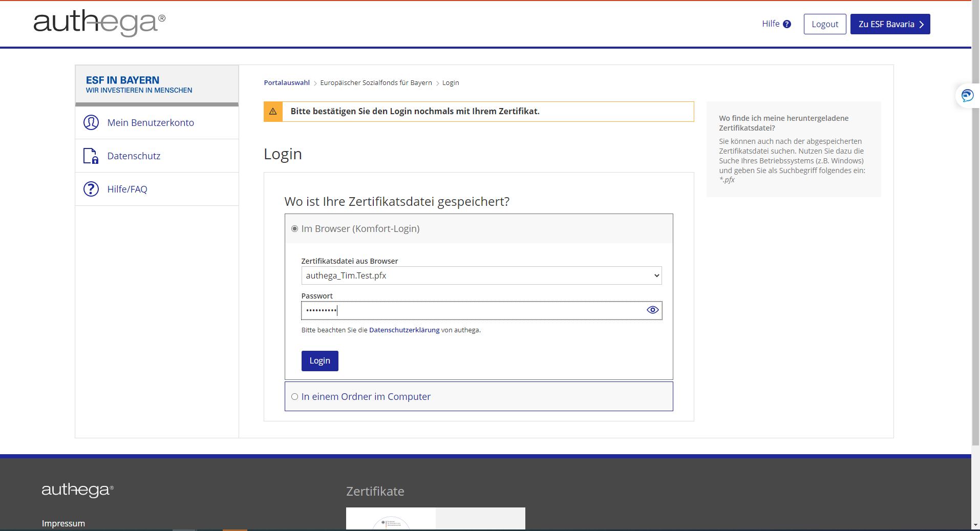980x531 pixels.
Task: Click Europäischer Sozialfonds für Bayern breadcrumb
Action: coord(376,83)
